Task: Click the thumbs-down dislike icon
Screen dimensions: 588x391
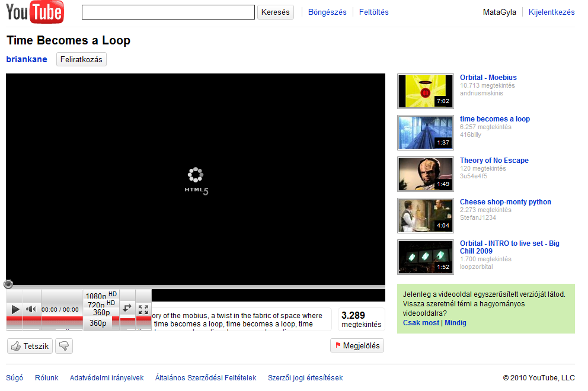Action: click(x=64, y=346)
